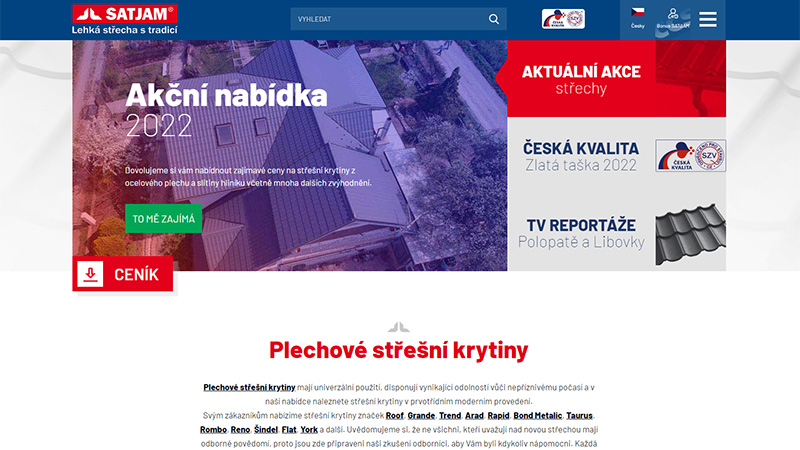Open the Česká kvalita SZV badge in header

pyautogui.click(x=563, y=19)
